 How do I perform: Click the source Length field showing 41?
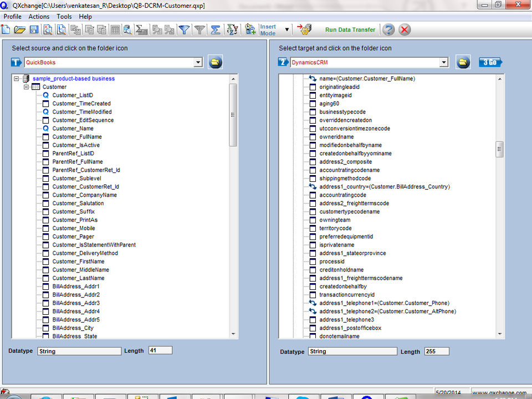pyautogui.click(x=160, y=350)
